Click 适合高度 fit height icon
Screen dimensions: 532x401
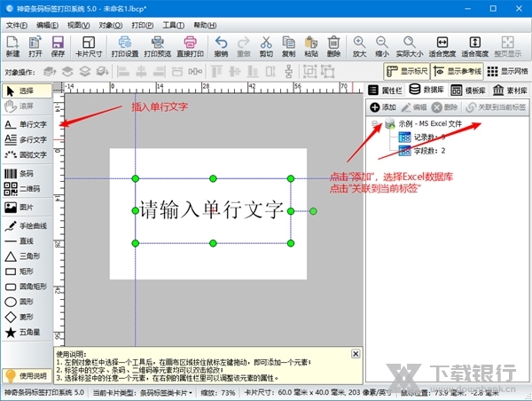coord(474,46)
